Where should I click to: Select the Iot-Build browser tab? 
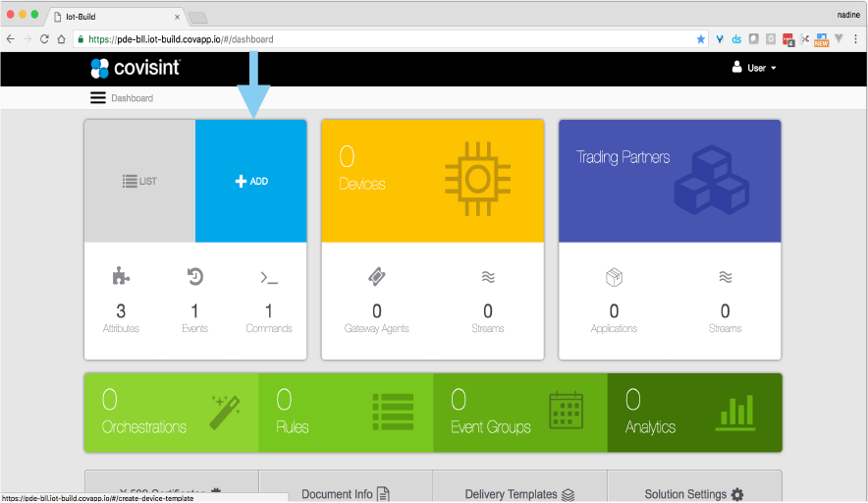pyautogui.click(x=116, y=16)
